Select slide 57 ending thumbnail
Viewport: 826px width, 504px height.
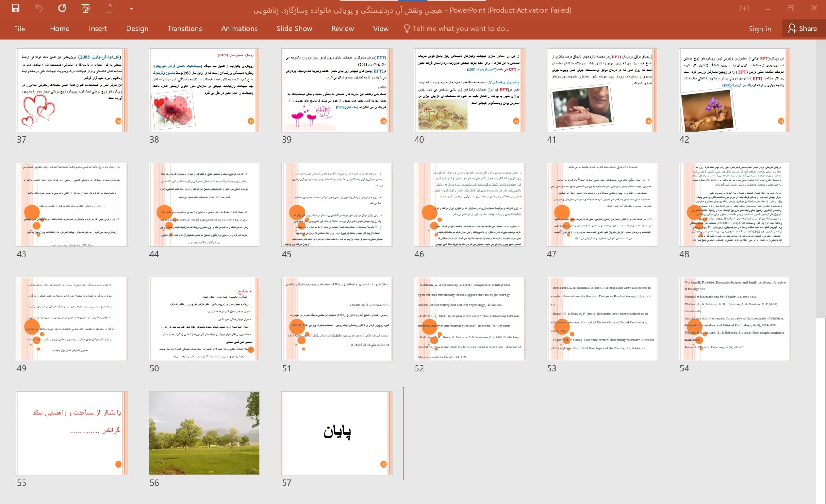point(337,433)
